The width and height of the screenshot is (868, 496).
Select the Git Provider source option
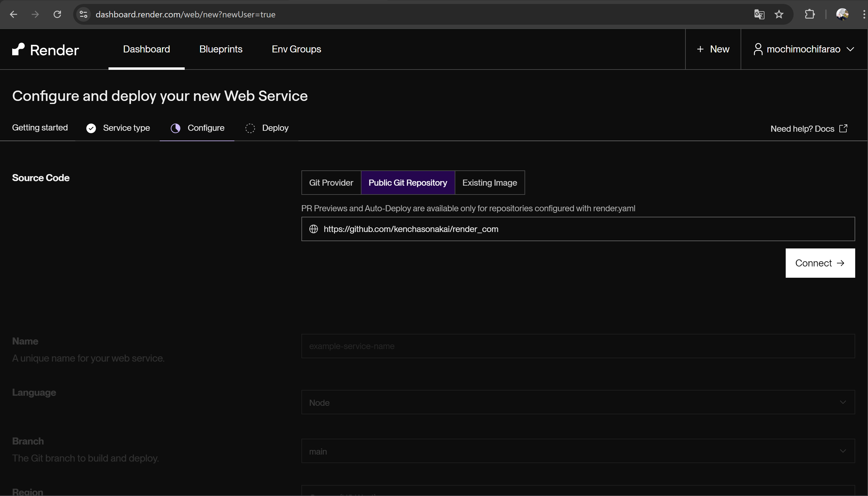point(331,183)
